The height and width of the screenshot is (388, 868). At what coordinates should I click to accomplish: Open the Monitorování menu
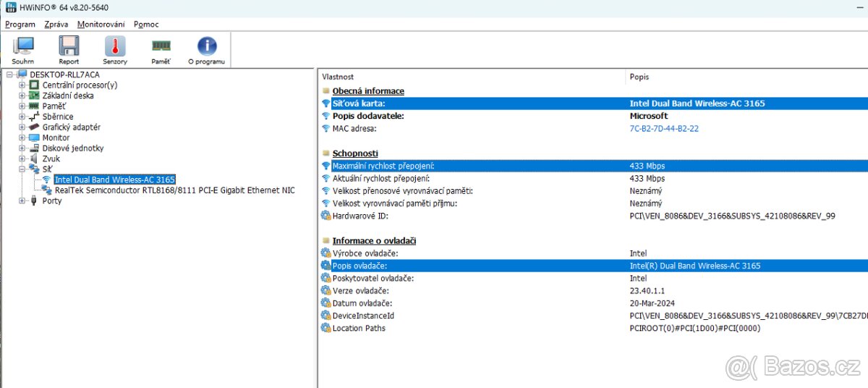click(x=101, y=24)
